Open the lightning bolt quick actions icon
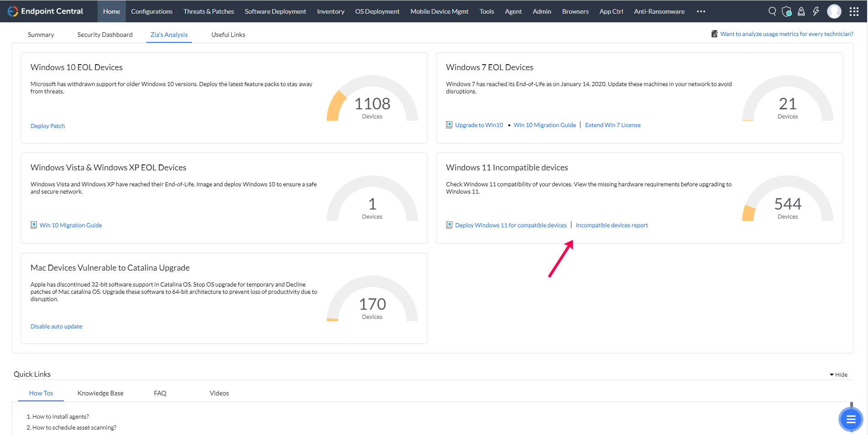Screen dimensions: 868x435 click(x=816, y=11)
